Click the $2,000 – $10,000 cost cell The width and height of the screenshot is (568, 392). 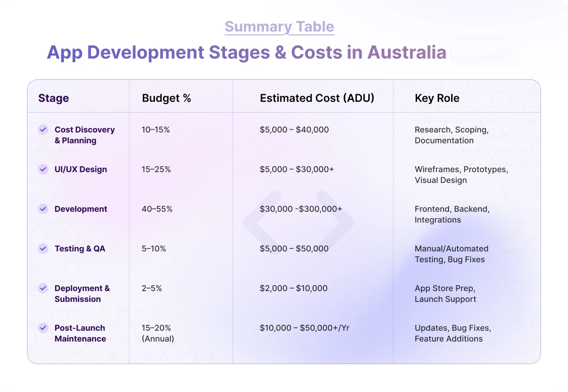tap(294, 288)
